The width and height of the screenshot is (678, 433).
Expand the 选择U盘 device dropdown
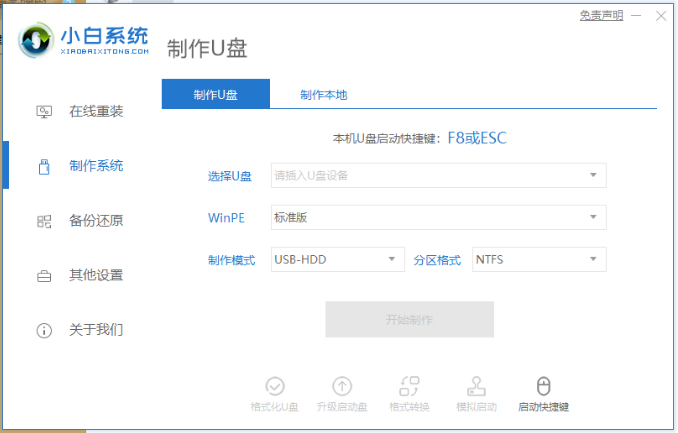pyautogui.click(x=438, y=176)
